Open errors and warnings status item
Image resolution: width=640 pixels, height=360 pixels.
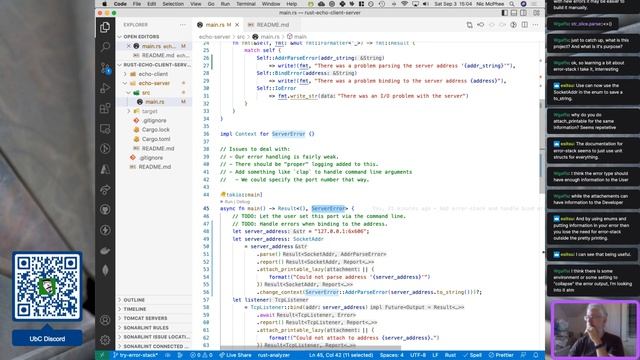[201, 355]
